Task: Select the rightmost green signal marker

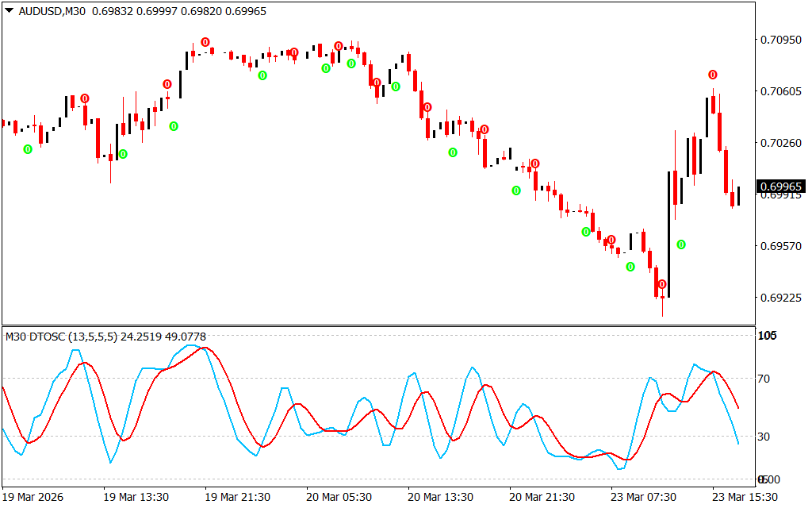Action: [x=681, y=244]
